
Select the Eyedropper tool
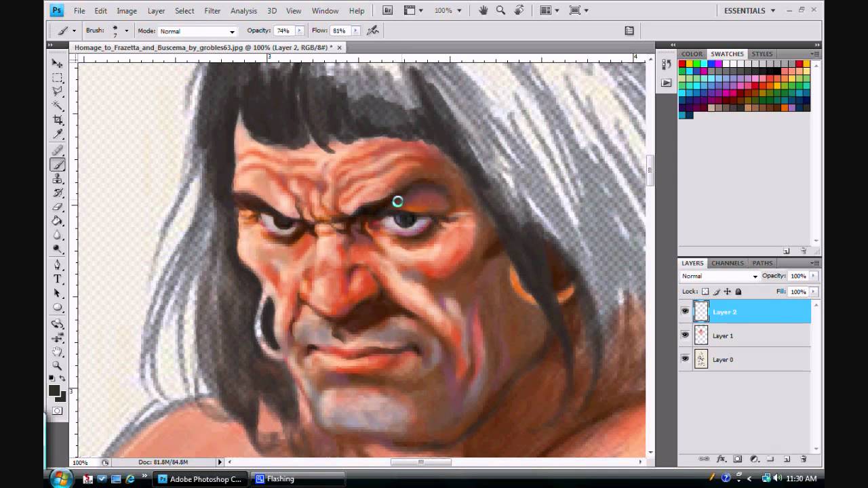[x=58, y=134]
